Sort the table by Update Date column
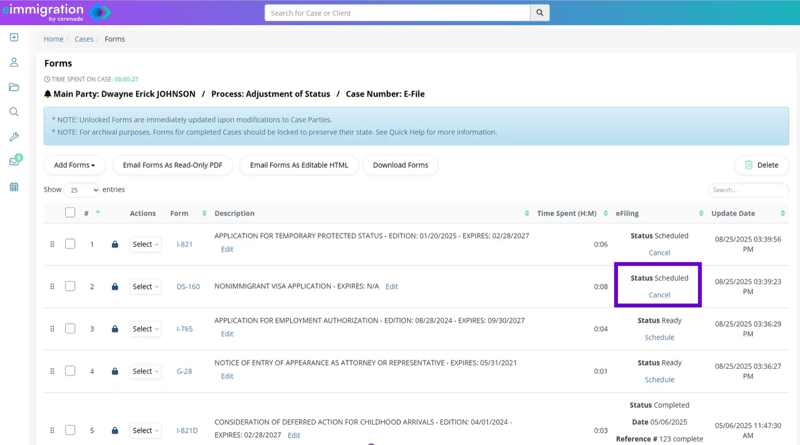800x445 pixels. click(x=747, y=213)
